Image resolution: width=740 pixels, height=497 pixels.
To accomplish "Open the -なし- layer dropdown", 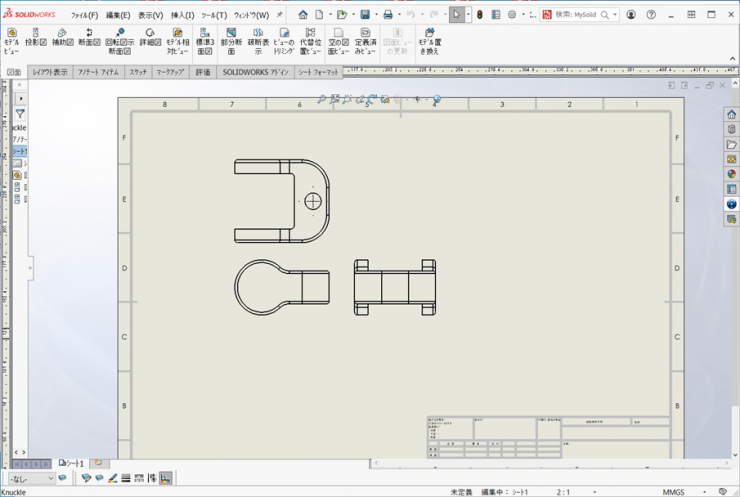I will point(31,479).
